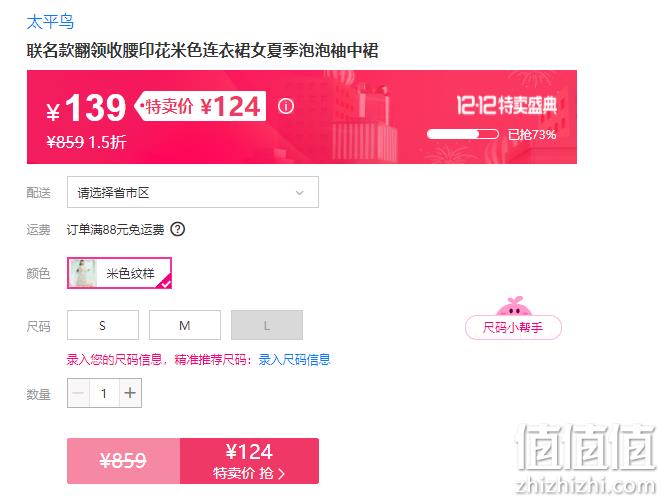Click the arrow icon on 特卖价 抢 button
This screenshot has height=503, width=665.
[282, 474]
